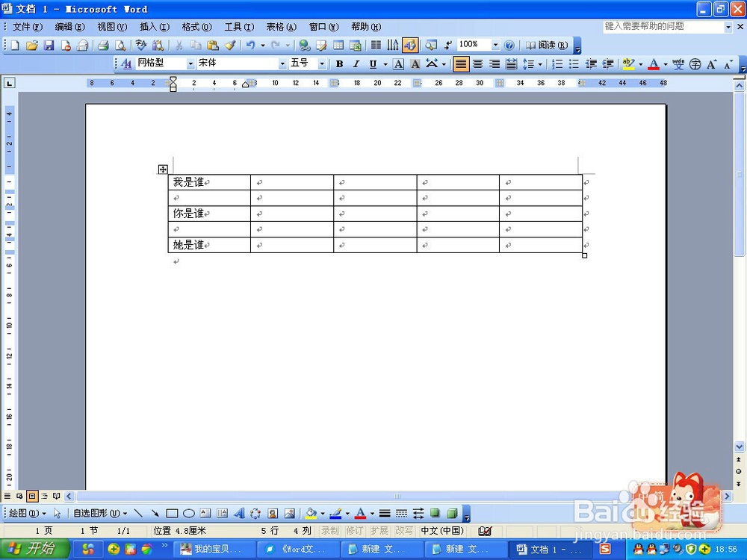The image size is (747, 560).
Task: Toggle numbered list formatting
Action: [557, 63]
